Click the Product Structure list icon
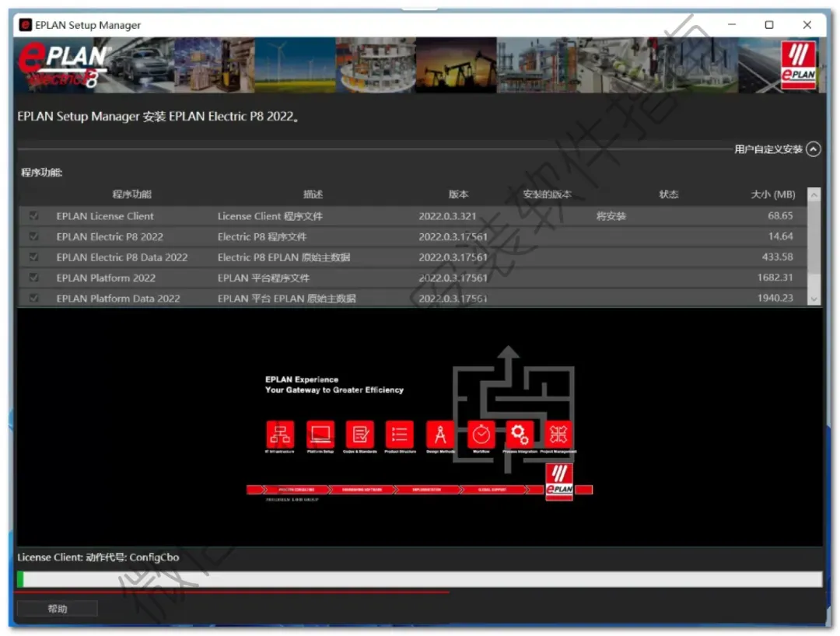Image resolution: width=840 pixels, height=636 pixels. (400, 434)
